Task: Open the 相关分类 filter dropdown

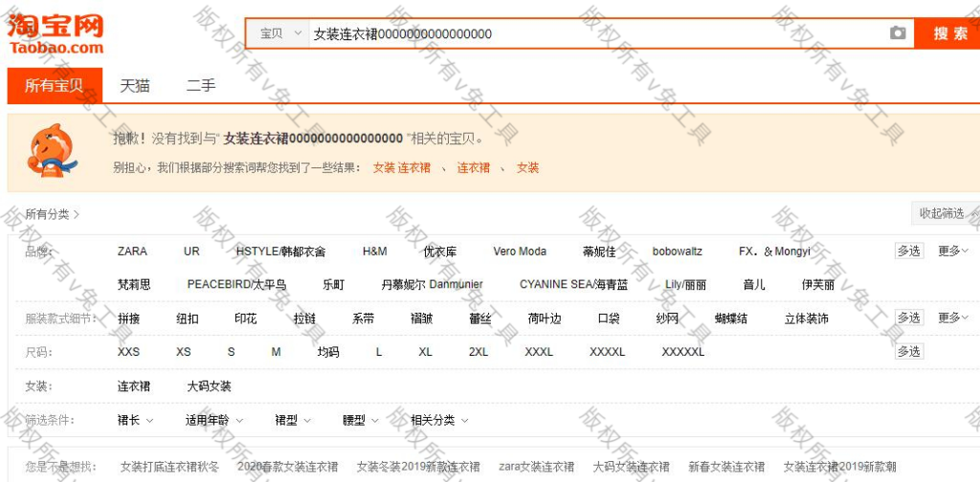Action: (x=438, y=420)
